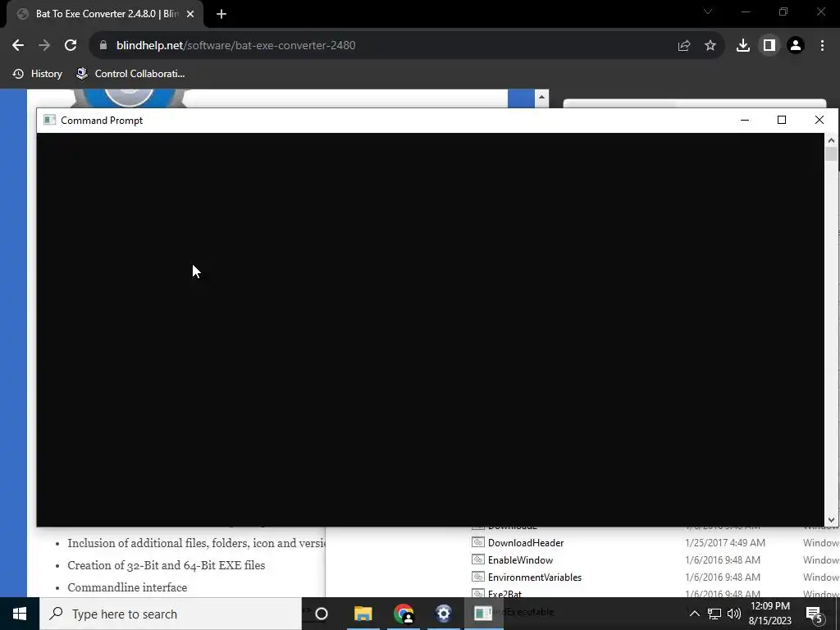Switch to Chrome on the taskbar

pyautogui.click(x=404, y=614)
